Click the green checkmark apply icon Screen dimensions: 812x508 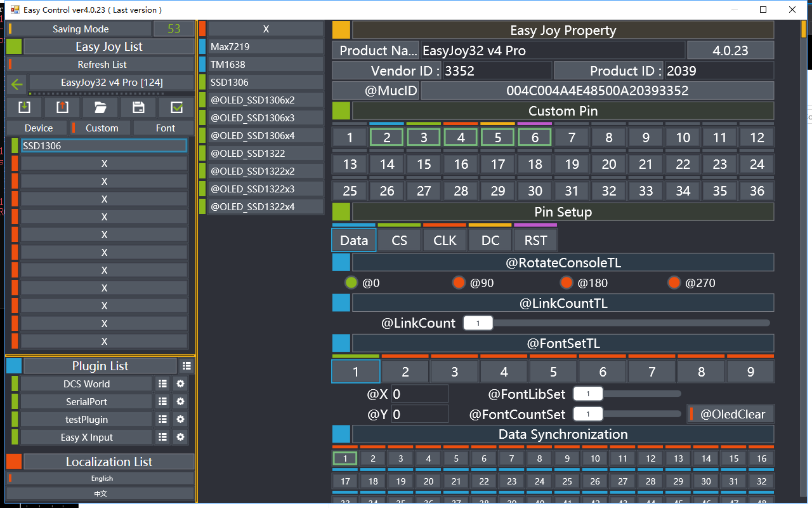(177, 107)
